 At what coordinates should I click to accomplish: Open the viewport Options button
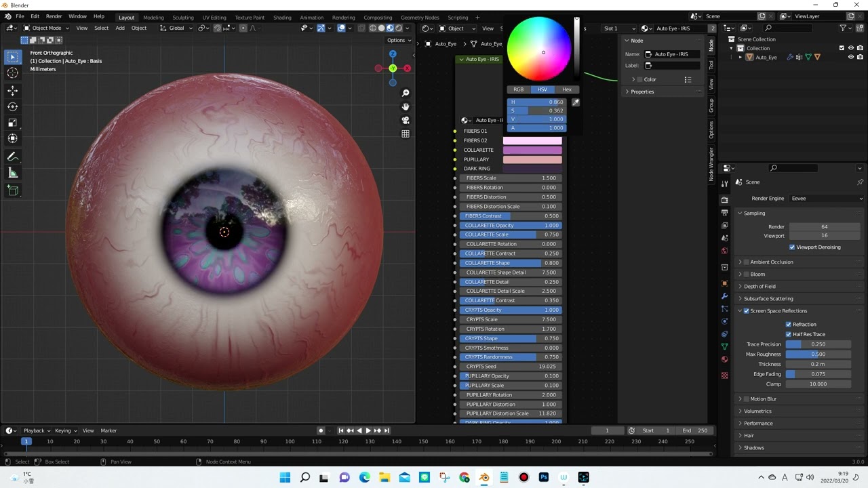(x=397, y=40)
